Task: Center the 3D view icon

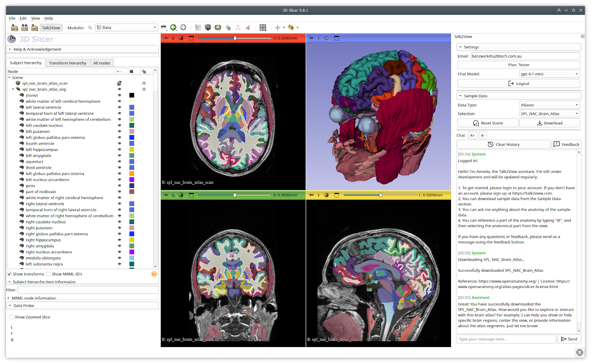Action: click(x=327, y=38)
